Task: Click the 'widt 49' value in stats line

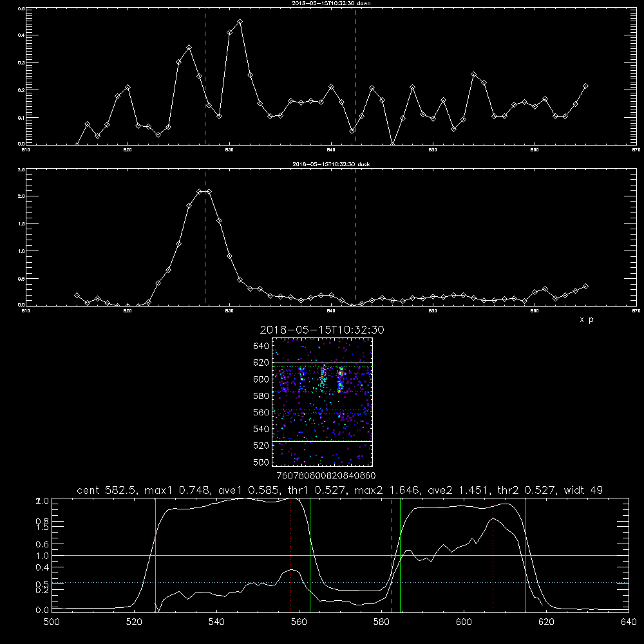Action: 583,490
